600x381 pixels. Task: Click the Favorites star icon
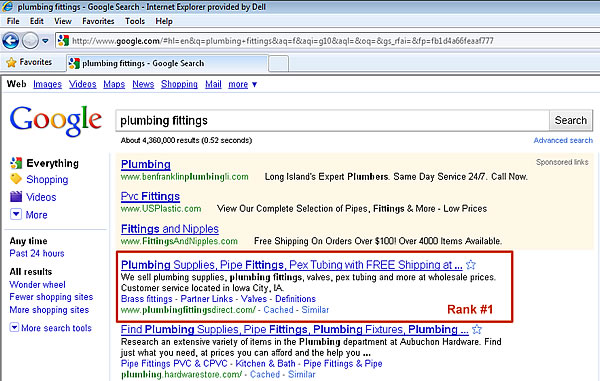(11, 62)
